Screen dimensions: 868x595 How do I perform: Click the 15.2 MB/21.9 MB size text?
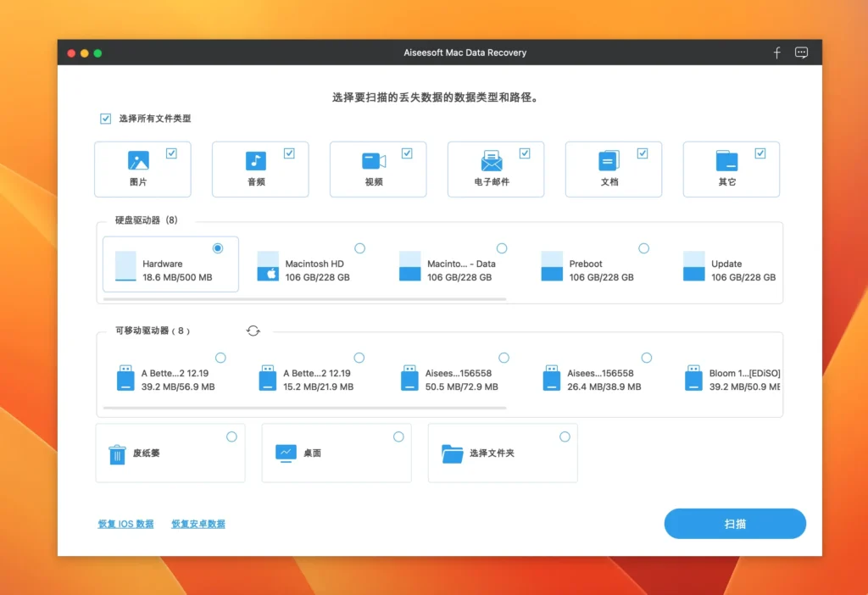point(319,386)
